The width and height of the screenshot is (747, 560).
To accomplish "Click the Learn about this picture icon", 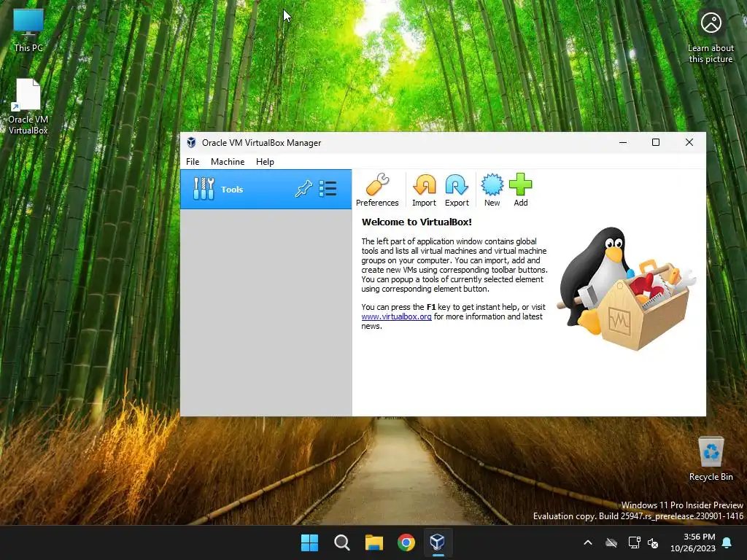I will pyautogui.click(x=711, y=37).
